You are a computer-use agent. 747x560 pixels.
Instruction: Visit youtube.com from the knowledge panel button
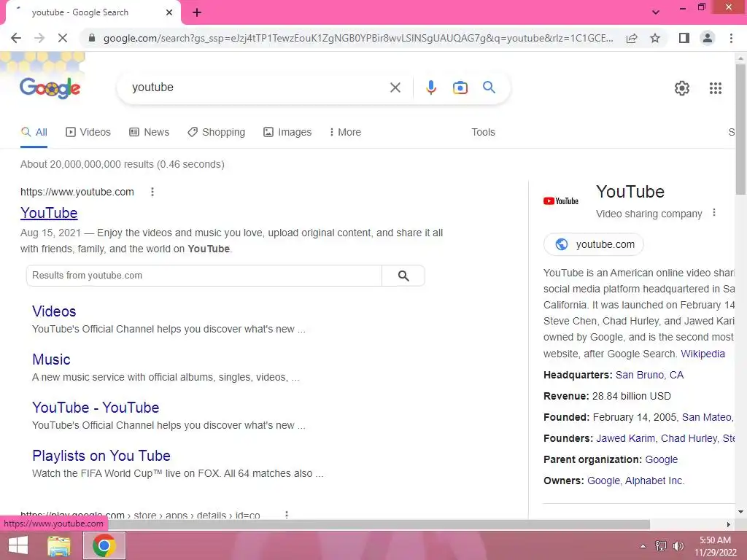[x=594, y=244]
